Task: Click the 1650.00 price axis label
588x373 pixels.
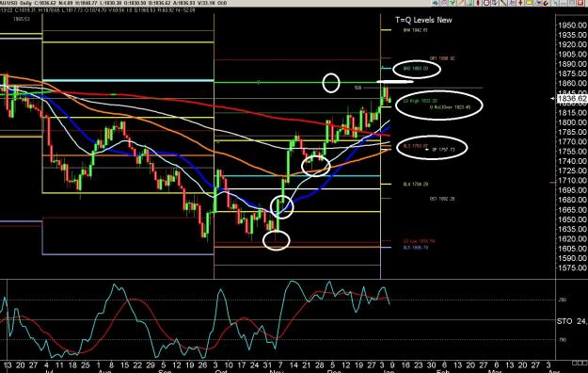Action: (x=572, y=219)
